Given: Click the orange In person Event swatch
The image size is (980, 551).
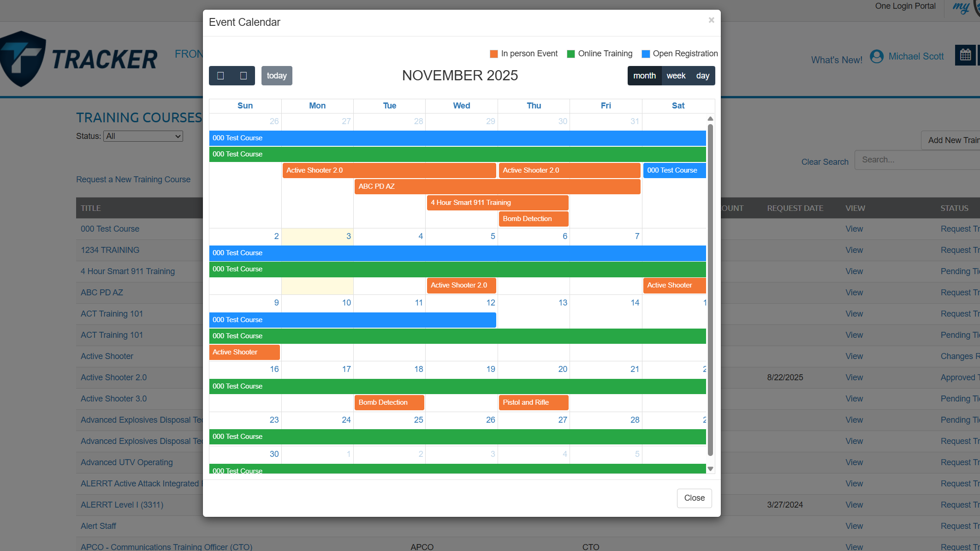Looking at the screenshot, I should pyautogui.click(x=493, y=54).
